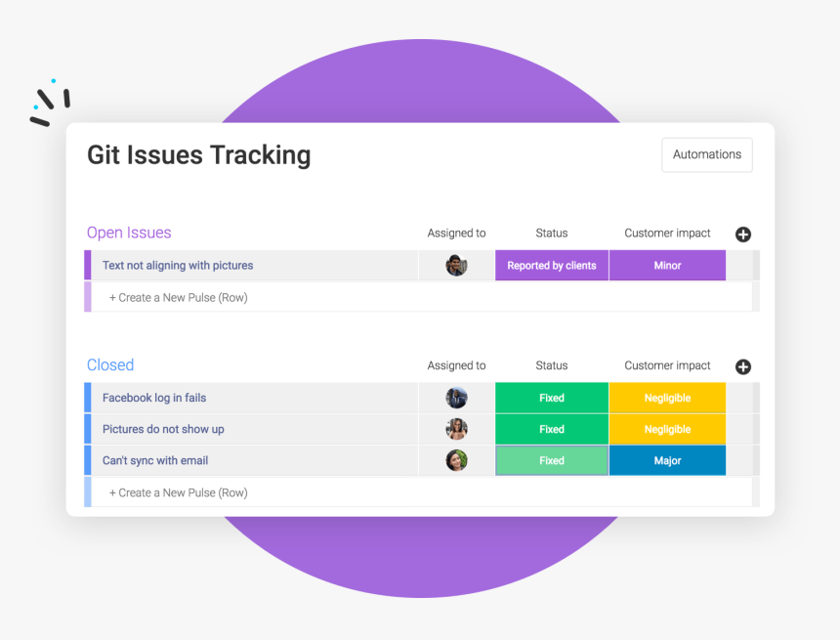The image size is (840, 640).
Task: Click the plus icon in the Closed group header
Action: point(742,366)
